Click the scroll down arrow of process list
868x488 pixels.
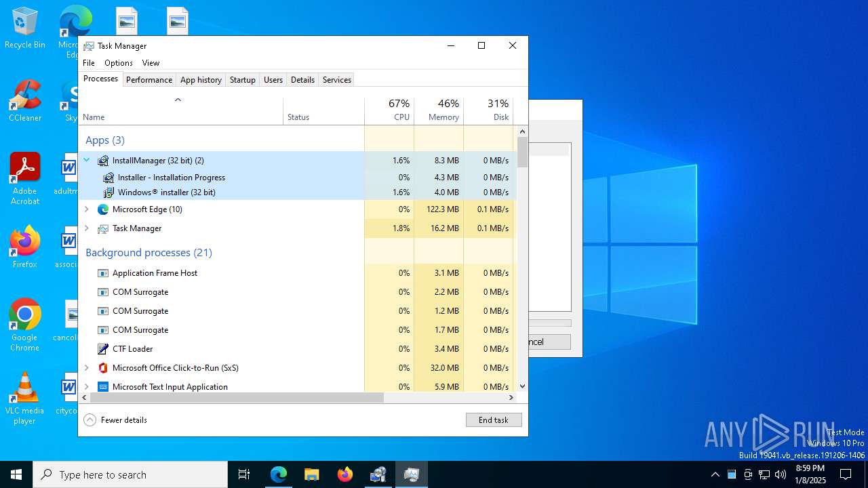522,386
